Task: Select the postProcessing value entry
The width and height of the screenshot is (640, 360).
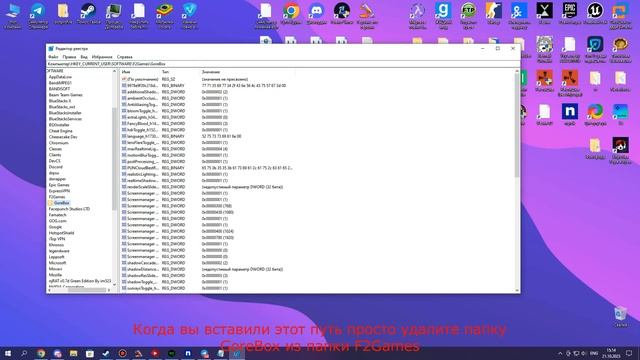Action: tap(140, 162)
